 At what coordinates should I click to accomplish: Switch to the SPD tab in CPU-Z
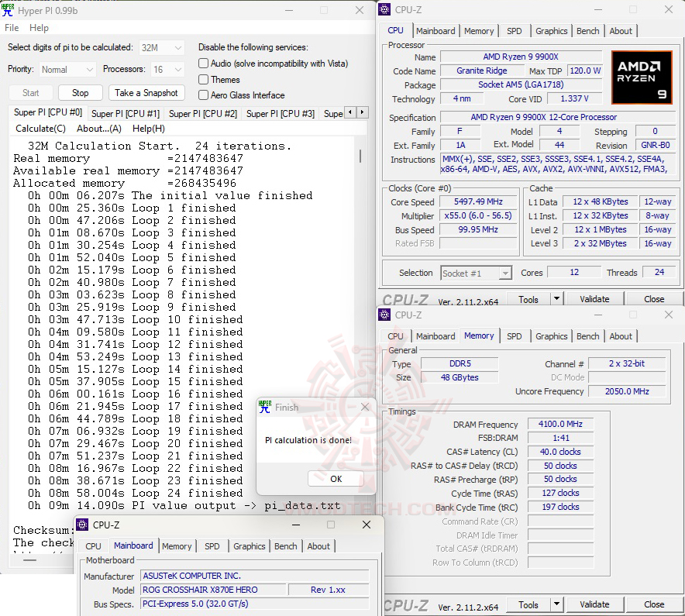pyautogui.click(x=515, y=31)
